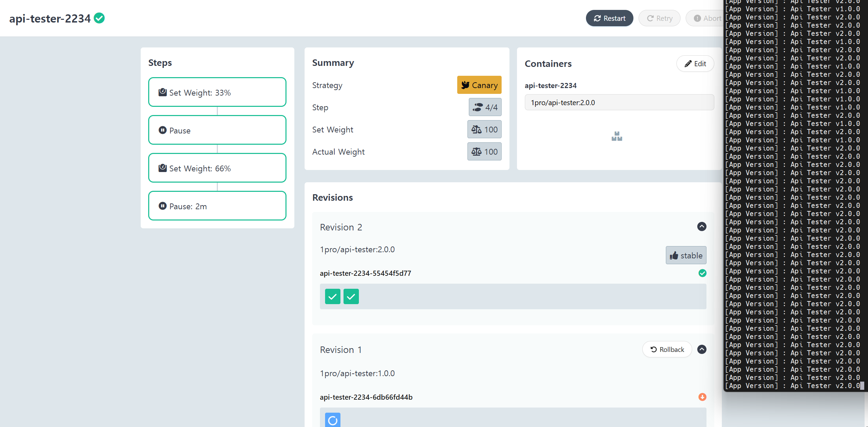The image size is (868, 427).
Task: Select the Set Weight: 66% step
Action: [x=217, y=168]
